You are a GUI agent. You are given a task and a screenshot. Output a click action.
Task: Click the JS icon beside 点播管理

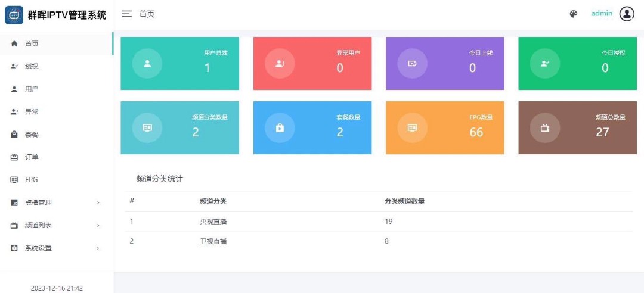(14, 202)
